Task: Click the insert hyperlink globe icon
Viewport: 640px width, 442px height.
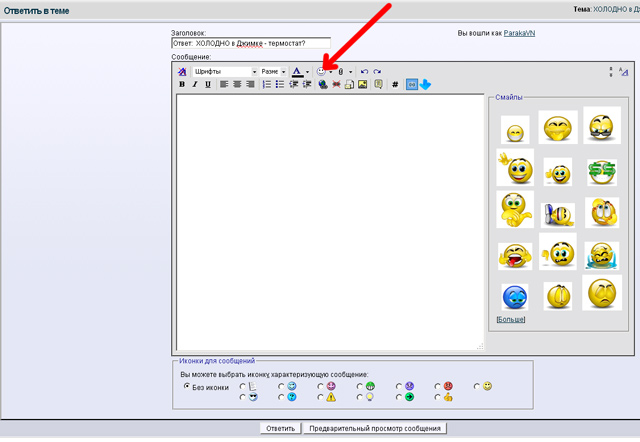Action: point(322,85)
